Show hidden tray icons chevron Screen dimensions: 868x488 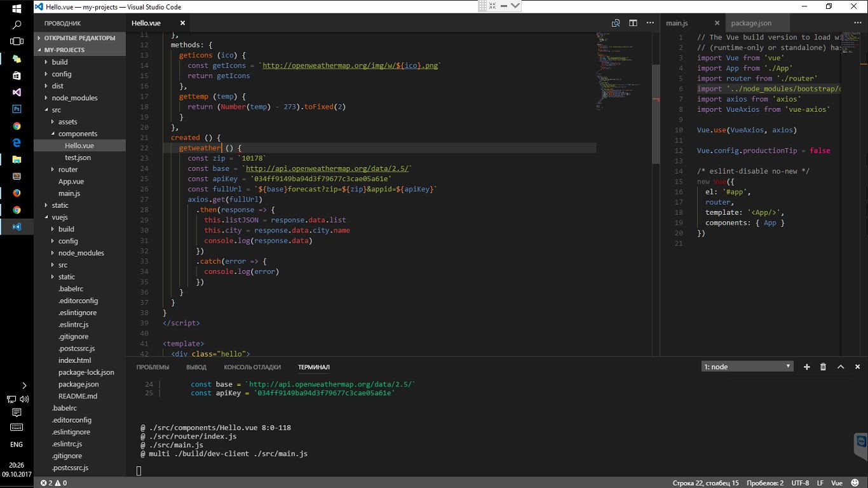point(24,386)
